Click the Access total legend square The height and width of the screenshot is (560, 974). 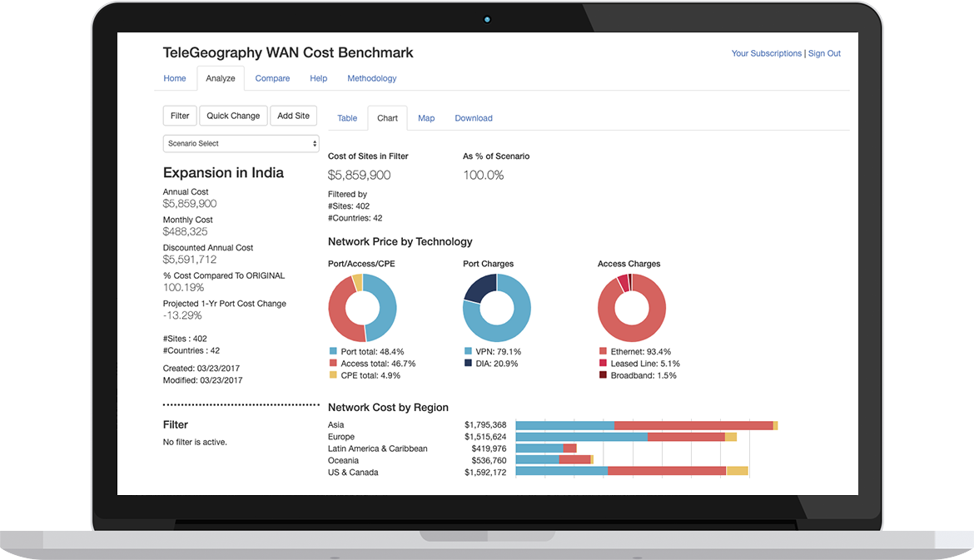pos(335,363)
